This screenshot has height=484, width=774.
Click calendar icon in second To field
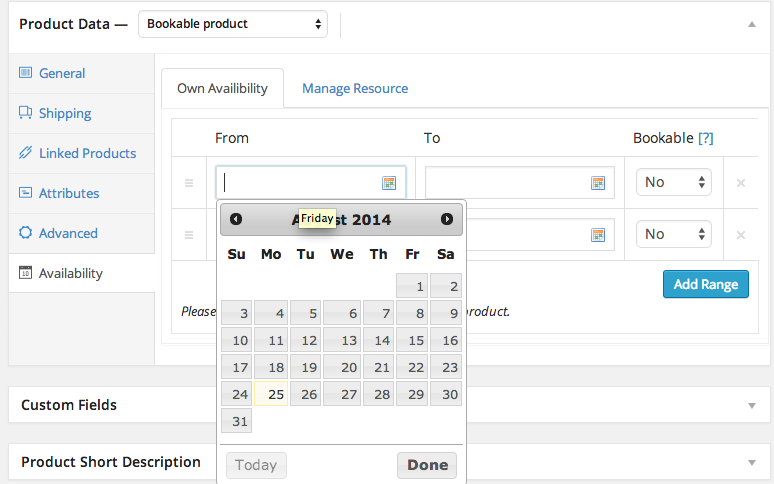(598, 235)
